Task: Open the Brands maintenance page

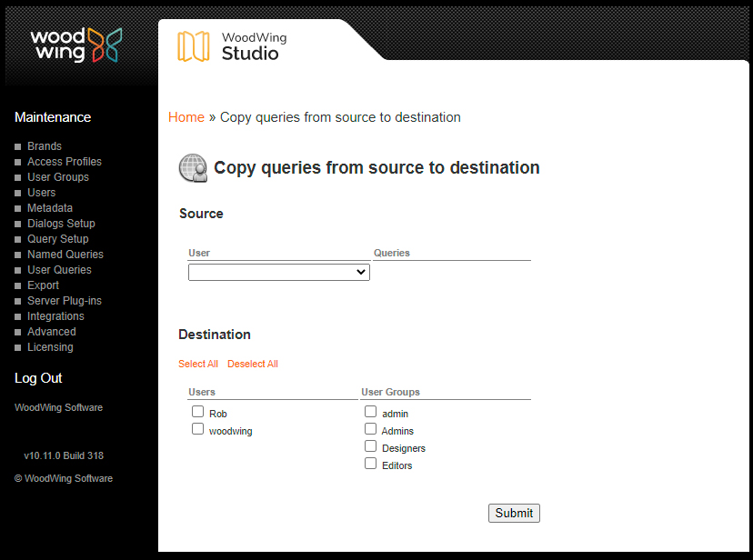Action: point(45,146)
